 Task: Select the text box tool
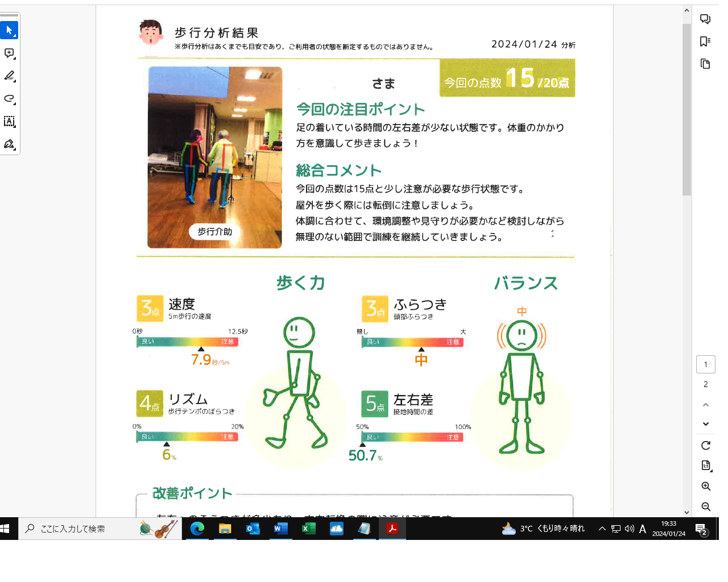point(9,121)
